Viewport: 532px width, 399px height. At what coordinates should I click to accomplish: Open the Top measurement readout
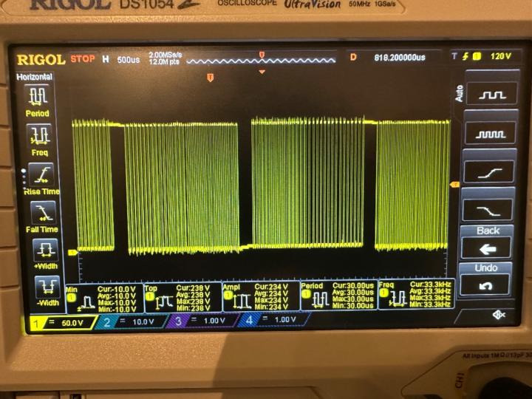[x=183, y=297]
